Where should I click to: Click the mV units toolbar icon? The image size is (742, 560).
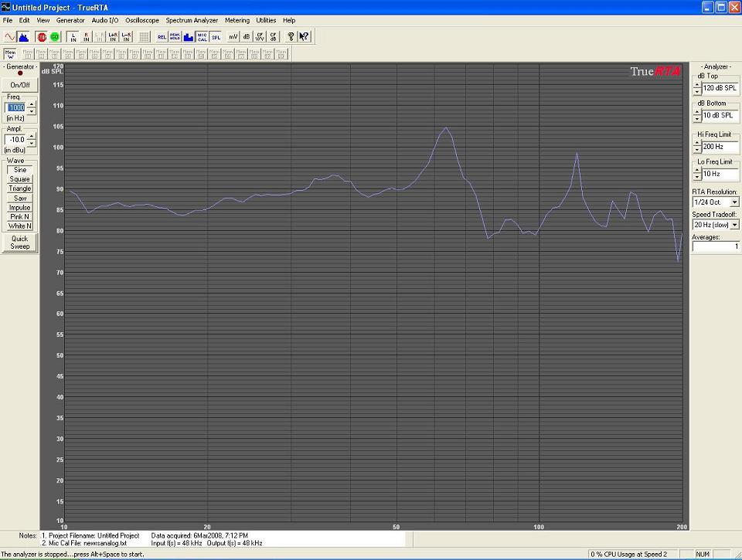pyautogui.click(x=233, y=36)
